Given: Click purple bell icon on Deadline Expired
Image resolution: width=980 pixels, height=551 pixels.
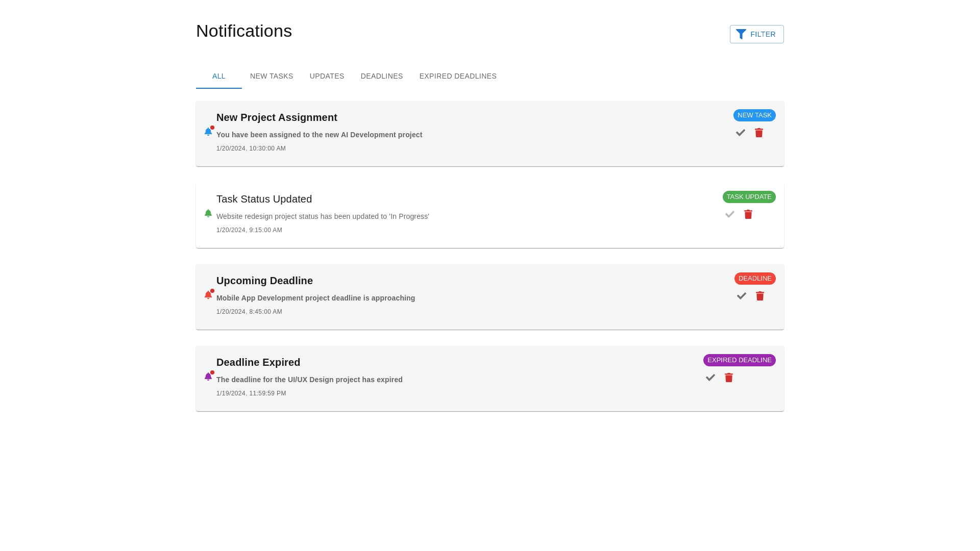Looking at the screenshot, I should 208,377.
